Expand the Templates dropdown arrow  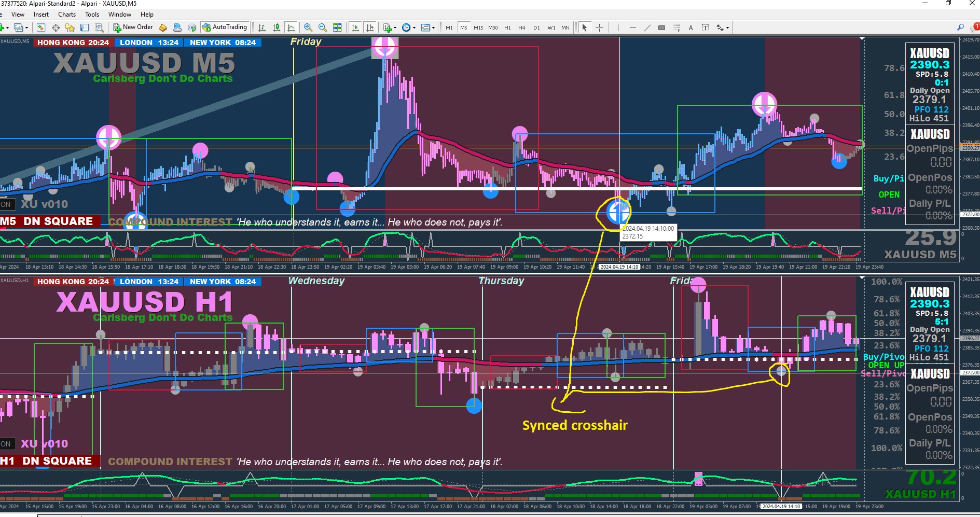coord(433,27)
